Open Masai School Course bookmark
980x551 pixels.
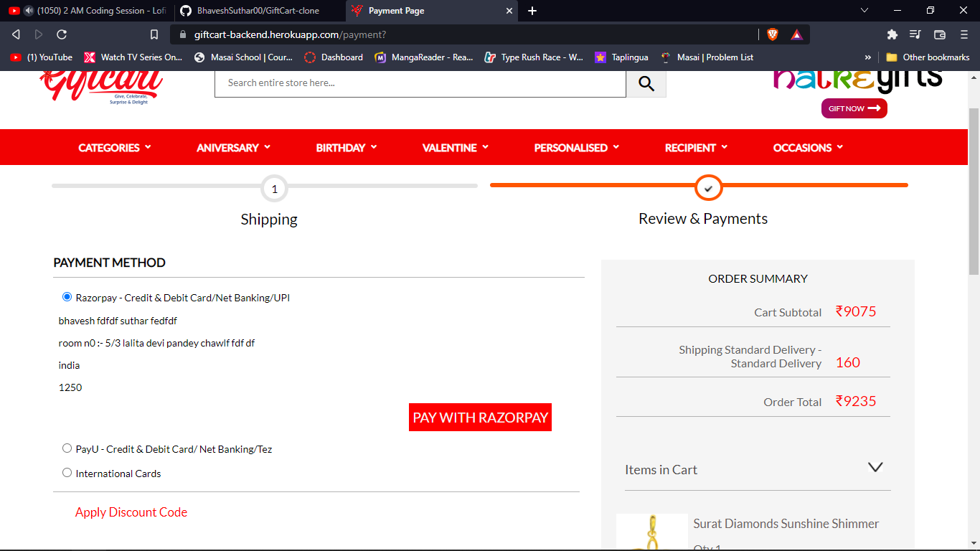pyautogui.click(x=243, y=57)
